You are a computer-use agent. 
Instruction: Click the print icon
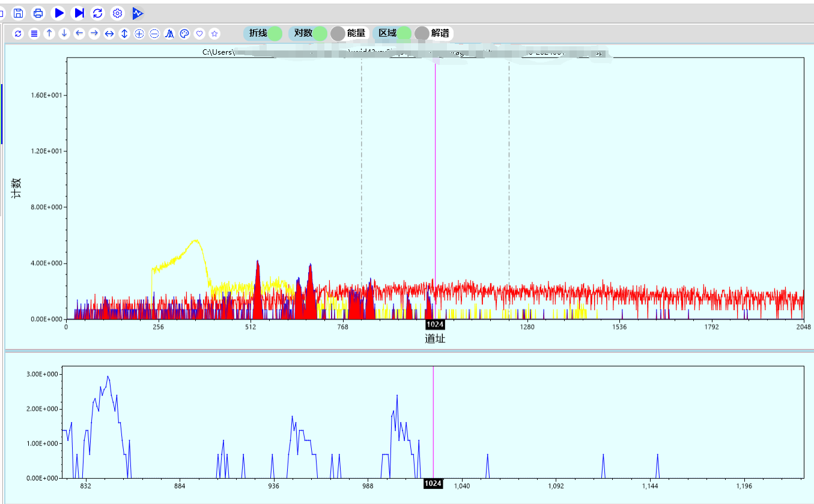click(x=38, y=13)
